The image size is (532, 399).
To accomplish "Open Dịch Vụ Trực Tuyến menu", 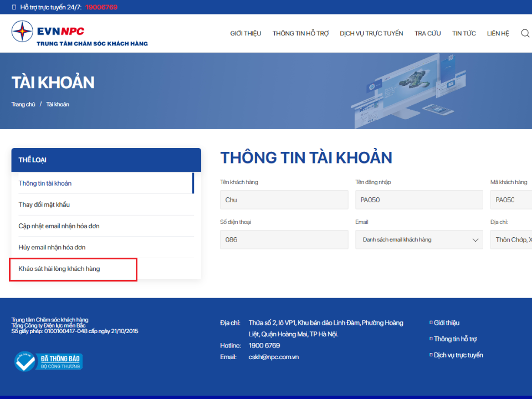I will tap(371, 33).
